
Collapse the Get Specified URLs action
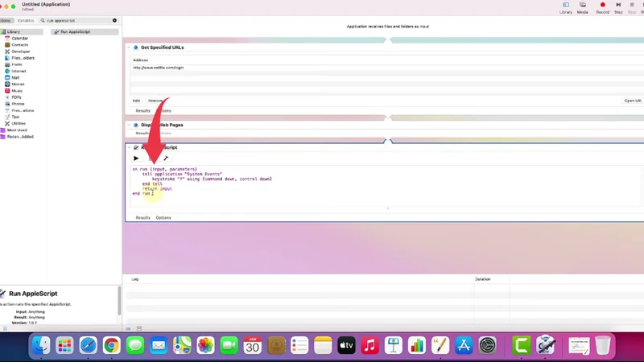pyautogui.click(x=129, y=47)
